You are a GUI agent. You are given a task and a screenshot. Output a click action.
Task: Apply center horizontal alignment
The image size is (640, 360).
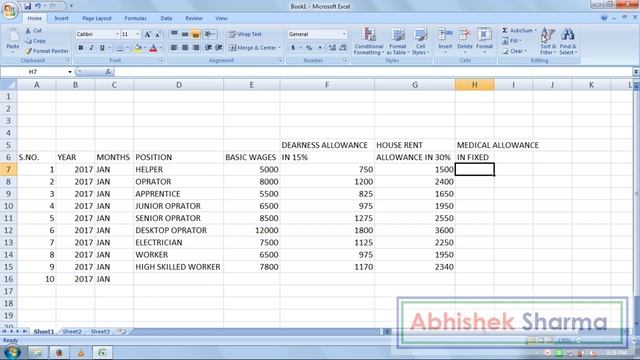[185, 48]
